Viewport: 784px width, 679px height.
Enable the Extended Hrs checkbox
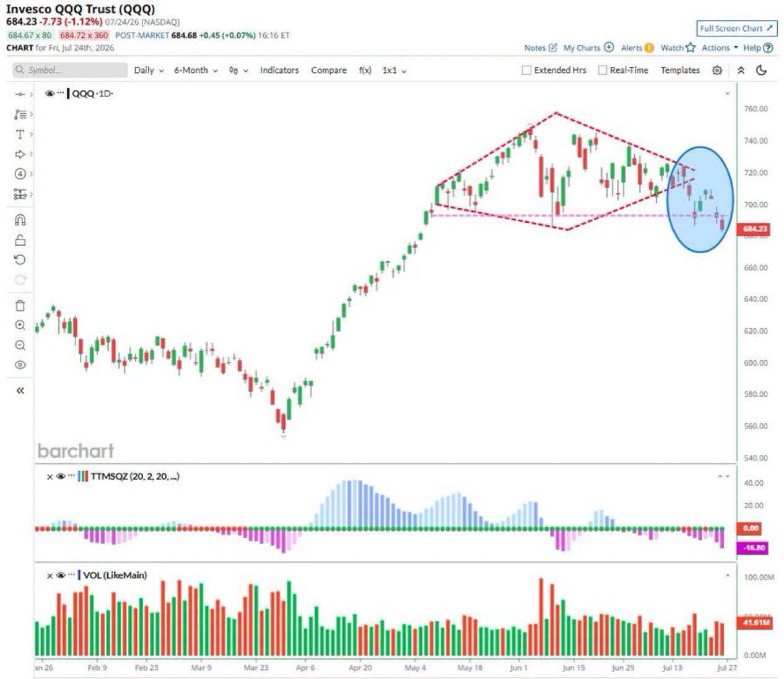526,70
